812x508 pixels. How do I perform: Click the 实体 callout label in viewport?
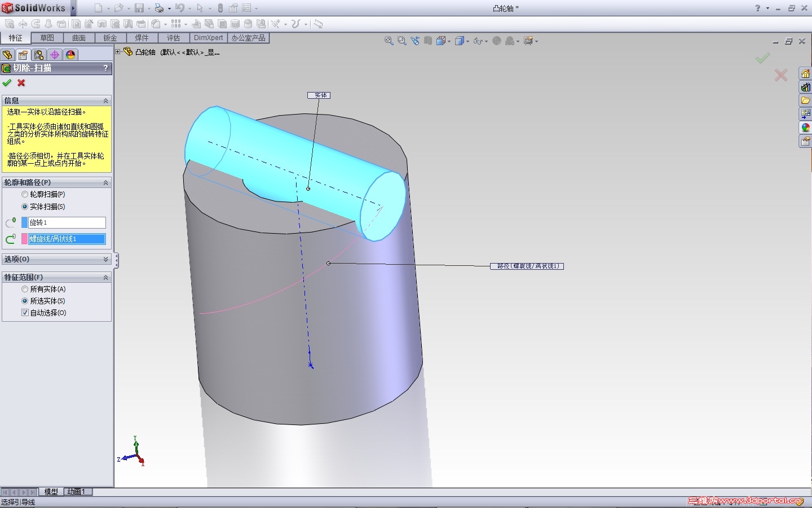(x=319, y=95)
